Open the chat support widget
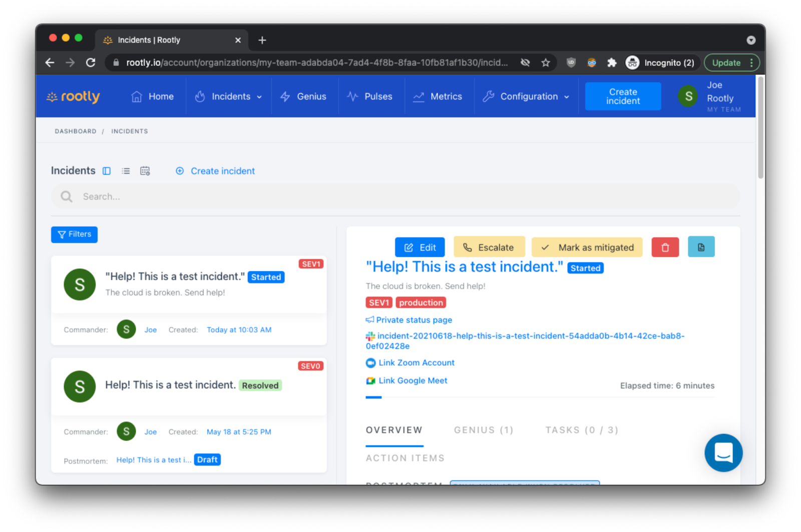The image size is (801, 532). pyautogui.click(x=723, y=452)
